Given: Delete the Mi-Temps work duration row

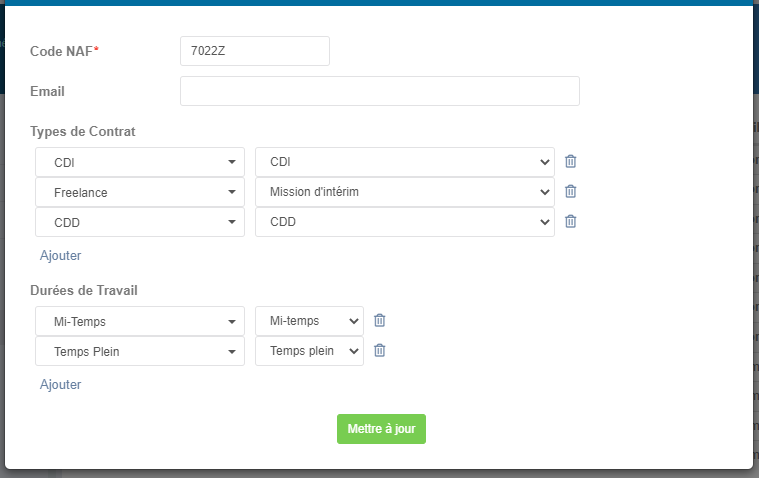Looking at the screenshot, I should 380,320.
